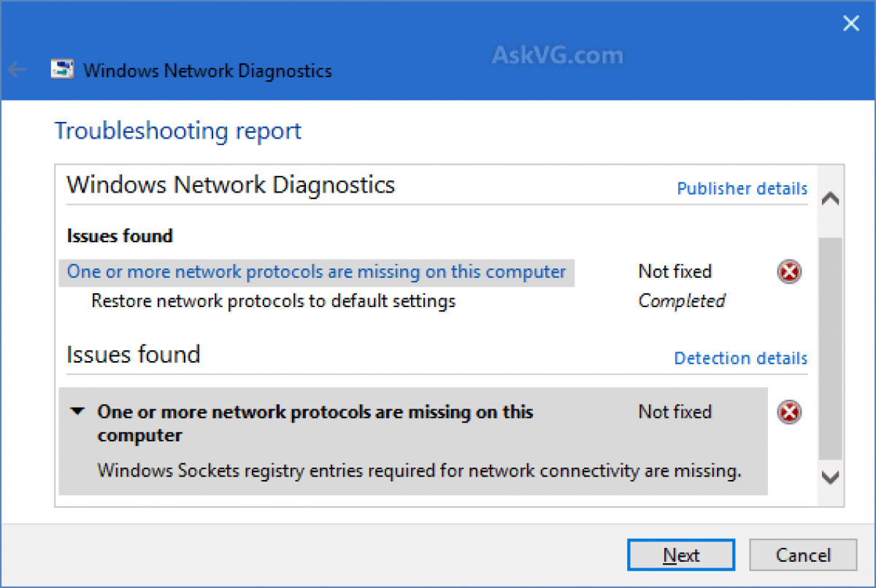Click the red error icon beside the expanded issue
Viewport: 876px width, 588px height.
pos(789,412)
